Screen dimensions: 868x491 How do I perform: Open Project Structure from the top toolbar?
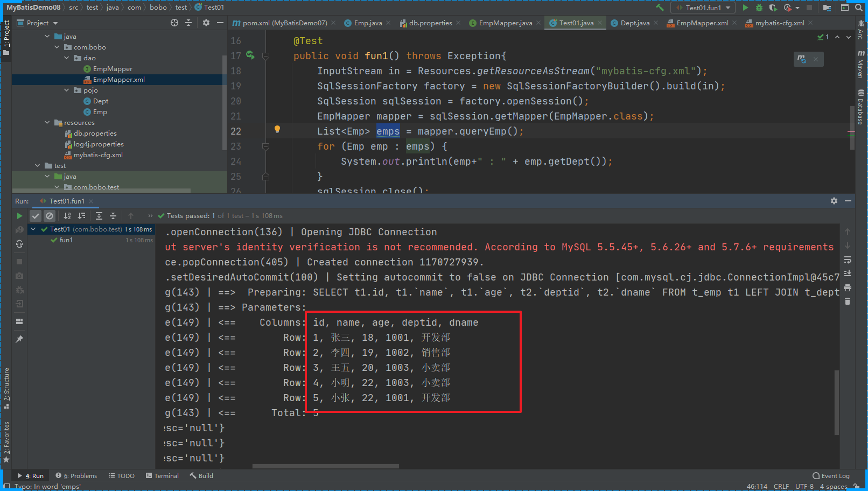[827, 8]
